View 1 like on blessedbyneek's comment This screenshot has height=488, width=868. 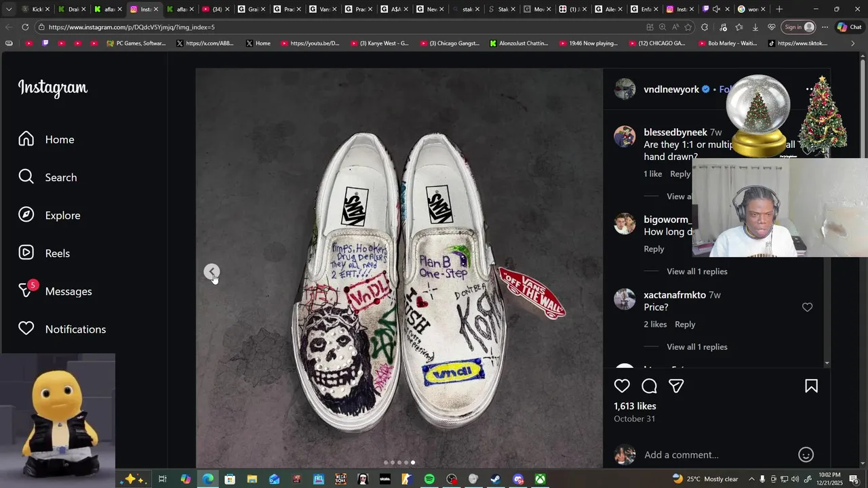tap(652, 174)
